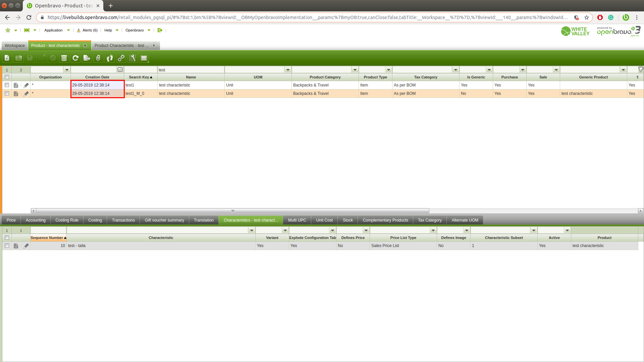Click the export document arrow icon
Screen dimensions: 644x362
tap(87, 58)
